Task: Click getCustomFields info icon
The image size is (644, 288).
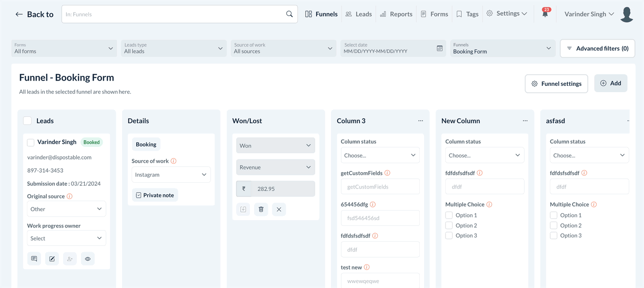Action: pos(387,173)
